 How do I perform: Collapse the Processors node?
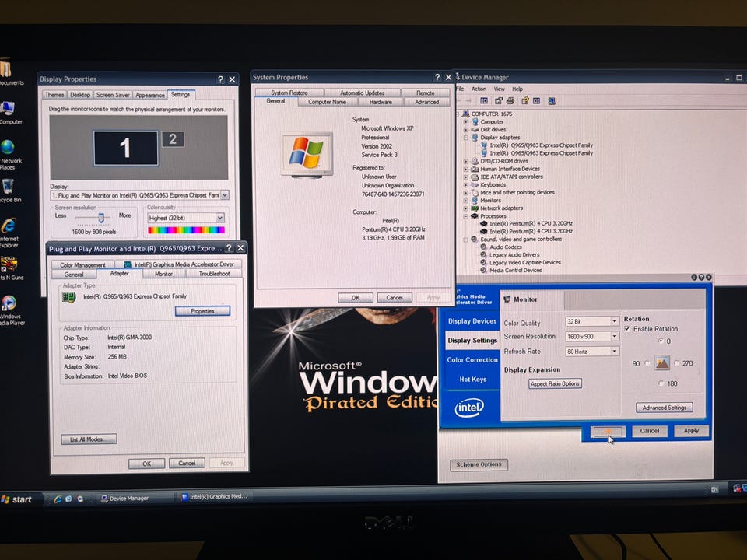(x=466, y=216)
